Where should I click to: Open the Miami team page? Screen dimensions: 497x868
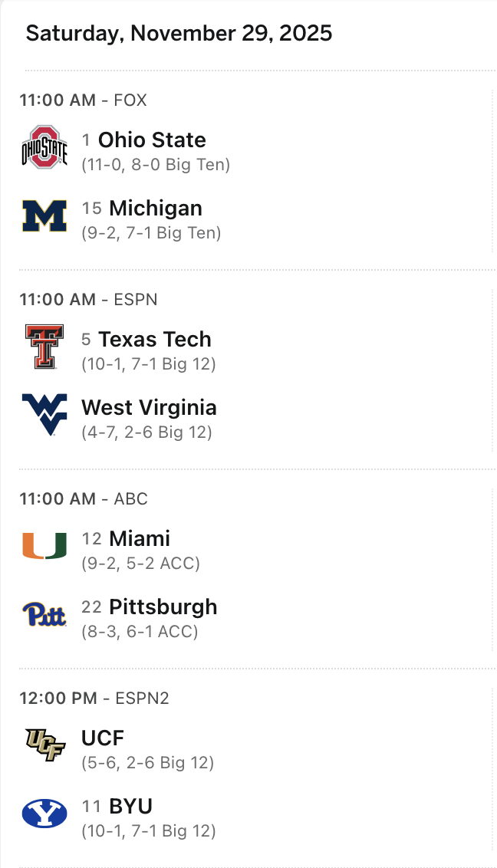click(140, 539)
